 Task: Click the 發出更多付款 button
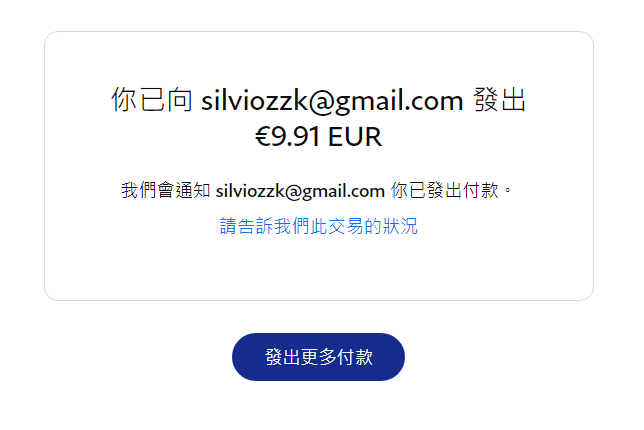tap(318, 357)
